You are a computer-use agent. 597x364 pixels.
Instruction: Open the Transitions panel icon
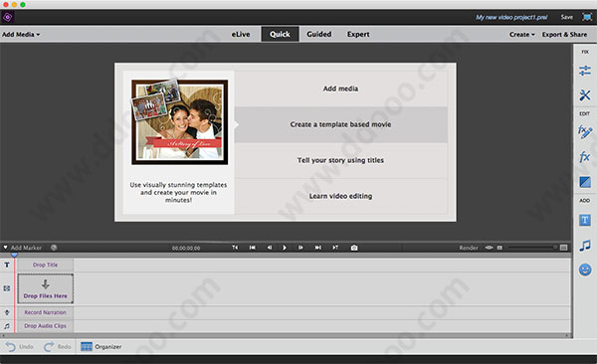pyautogui.click(x=585, y=182)
